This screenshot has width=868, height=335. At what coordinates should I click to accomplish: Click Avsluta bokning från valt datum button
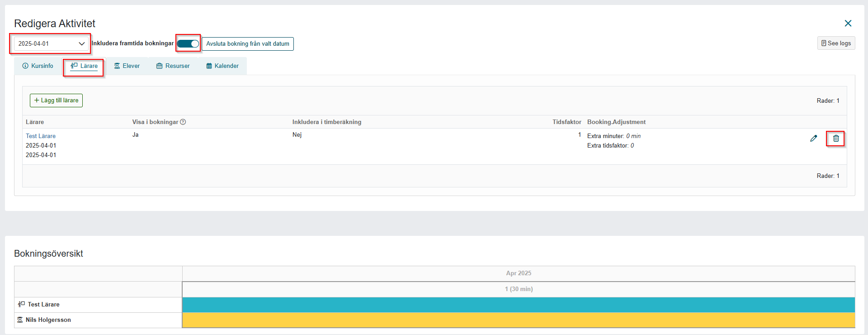point(248,44)
